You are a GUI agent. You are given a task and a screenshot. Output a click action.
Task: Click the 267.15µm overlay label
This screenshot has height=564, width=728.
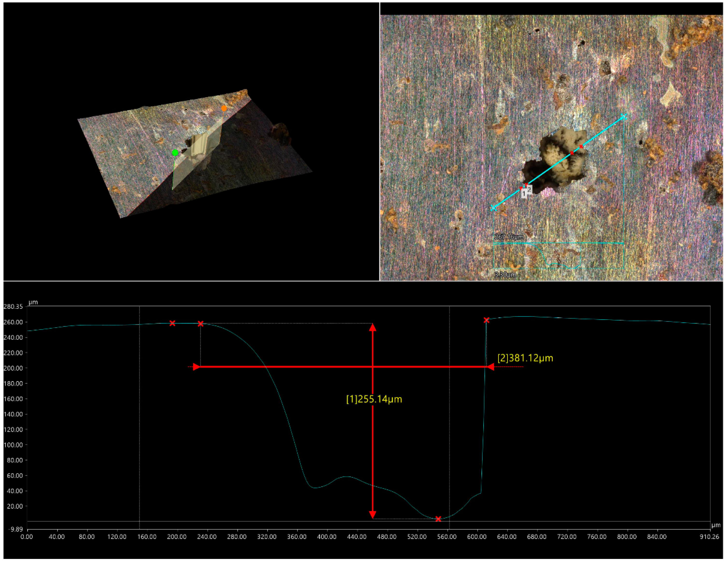(x=509, y=237)
